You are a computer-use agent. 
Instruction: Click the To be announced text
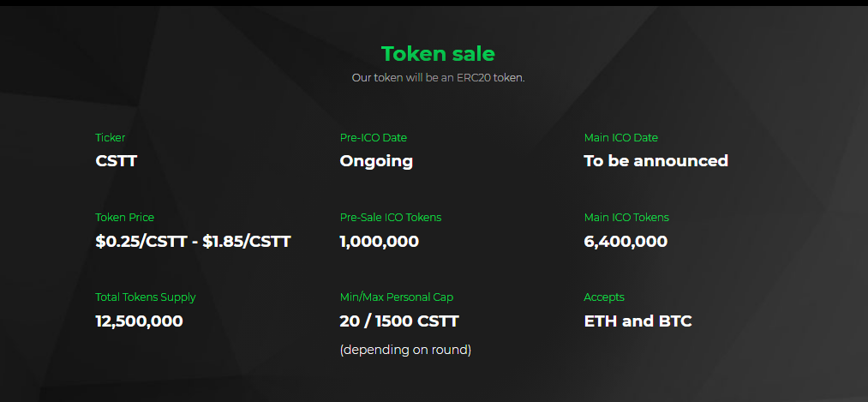tap(656, 160)
